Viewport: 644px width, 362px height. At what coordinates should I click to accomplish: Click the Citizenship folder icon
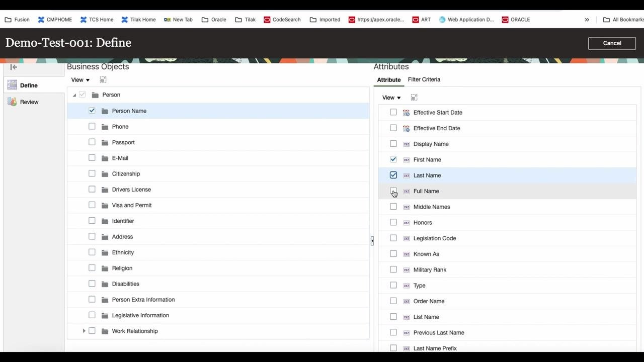click(x=105, y=174)
